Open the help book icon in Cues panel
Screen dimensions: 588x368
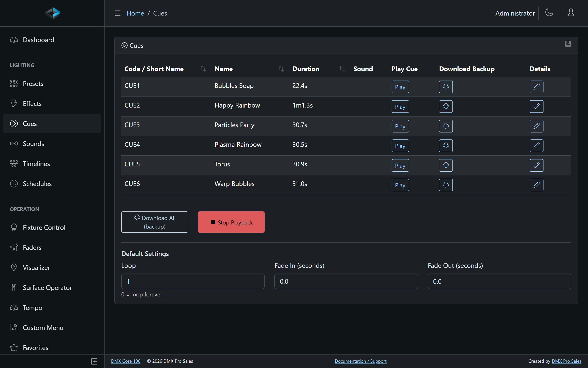568,44
